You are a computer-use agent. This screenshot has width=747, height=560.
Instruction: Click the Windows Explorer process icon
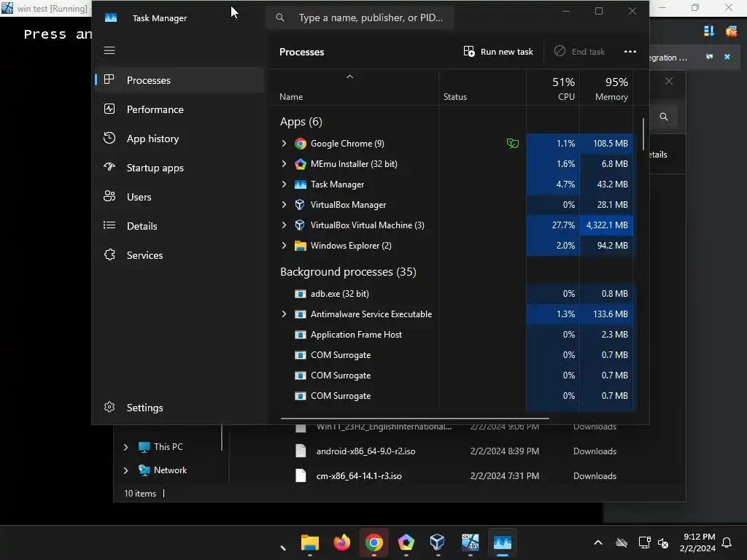click(x=300, y=246)
